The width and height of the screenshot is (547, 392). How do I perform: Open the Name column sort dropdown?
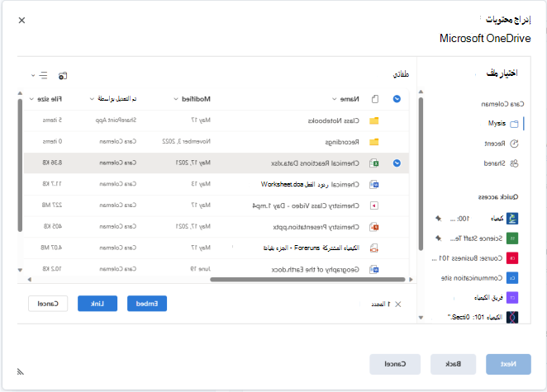pyautogui.click(x=334, y=99)
